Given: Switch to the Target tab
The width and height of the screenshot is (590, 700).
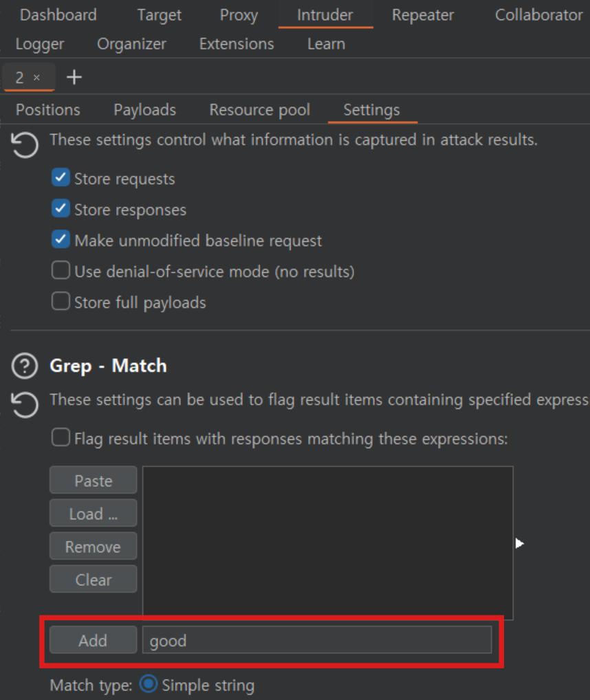Looking at the screenshot, I should (x=160, y=15).
